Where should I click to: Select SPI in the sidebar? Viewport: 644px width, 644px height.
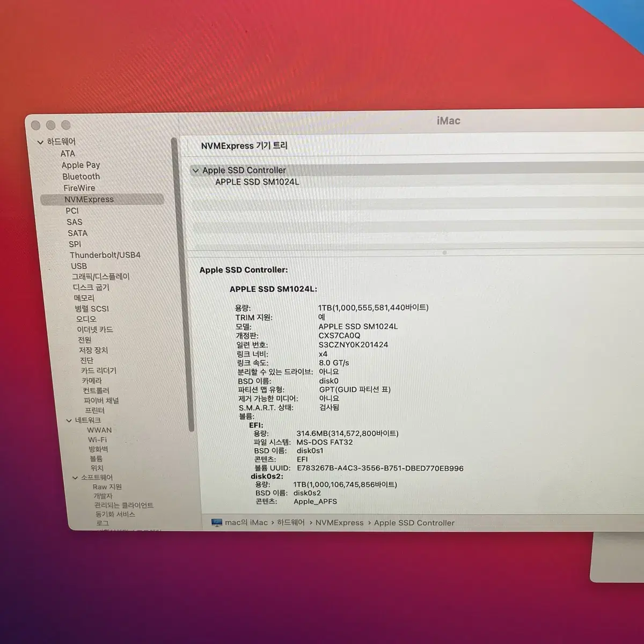(75, 244)
